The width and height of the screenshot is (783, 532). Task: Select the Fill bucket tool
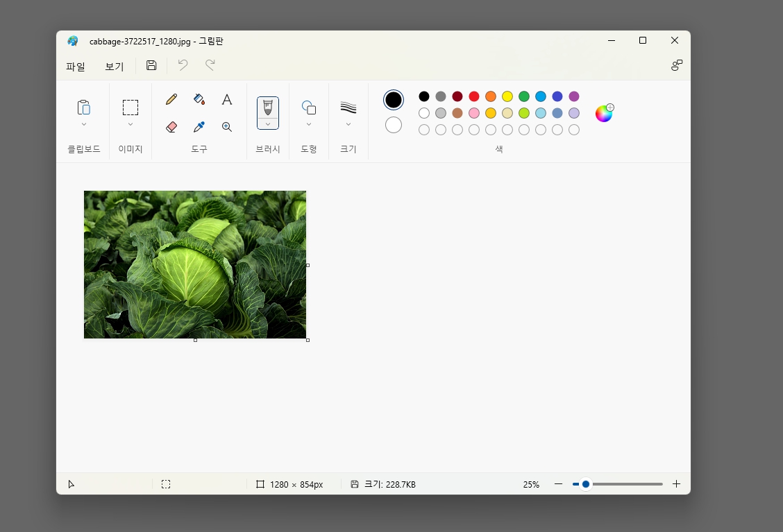pos(199,99)
